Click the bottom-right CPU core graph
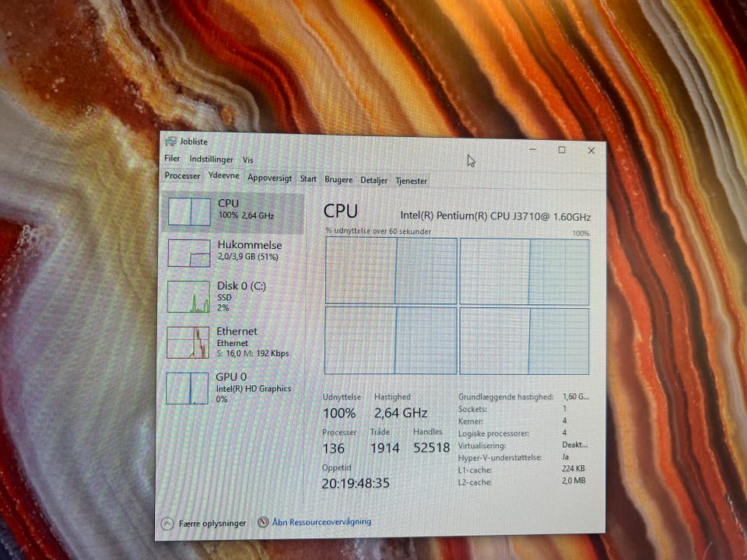 524,341
